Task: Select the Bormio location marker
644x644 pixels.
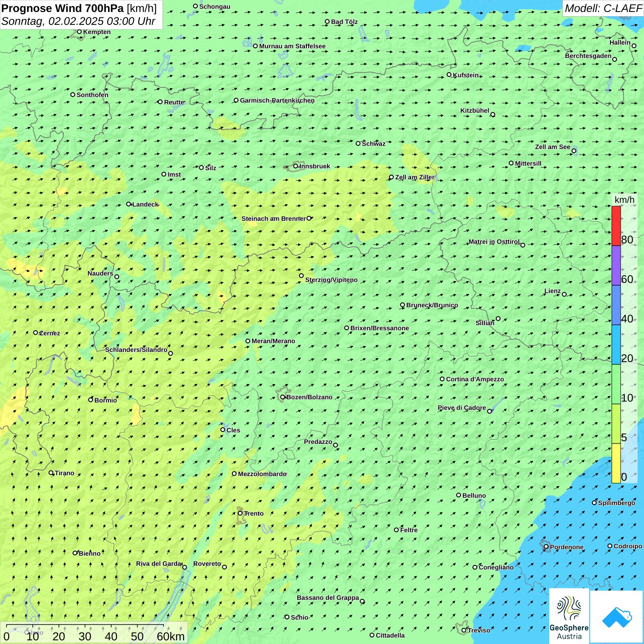Action: [91, 400]
